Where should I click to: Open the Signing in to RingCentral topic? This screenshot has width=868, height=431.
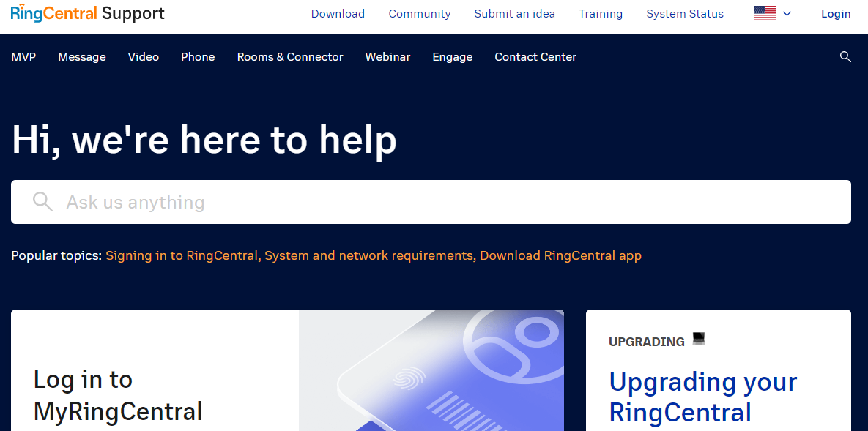tap(182, 255)
